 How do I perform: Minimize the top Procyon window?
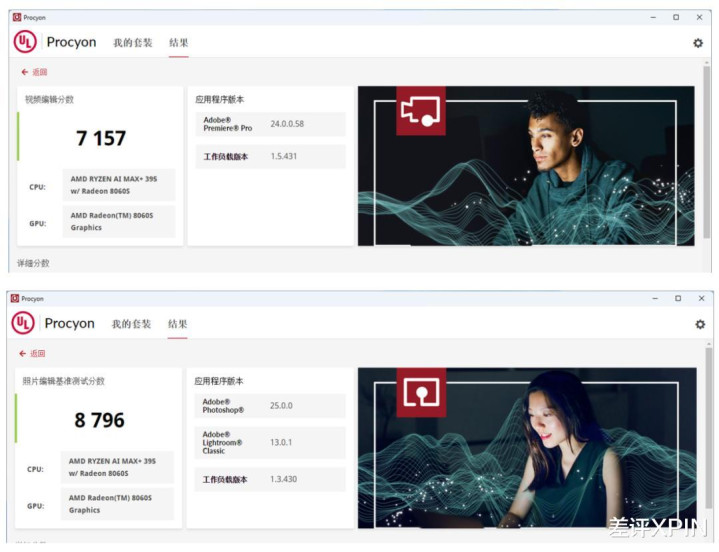[653, 17]
